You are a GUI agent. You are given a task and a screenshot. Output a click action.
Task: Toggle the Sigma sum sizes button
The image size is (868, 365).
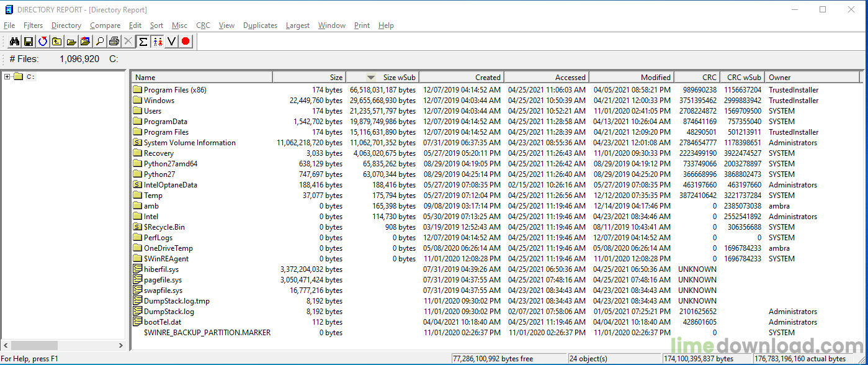tap(143, 42)
